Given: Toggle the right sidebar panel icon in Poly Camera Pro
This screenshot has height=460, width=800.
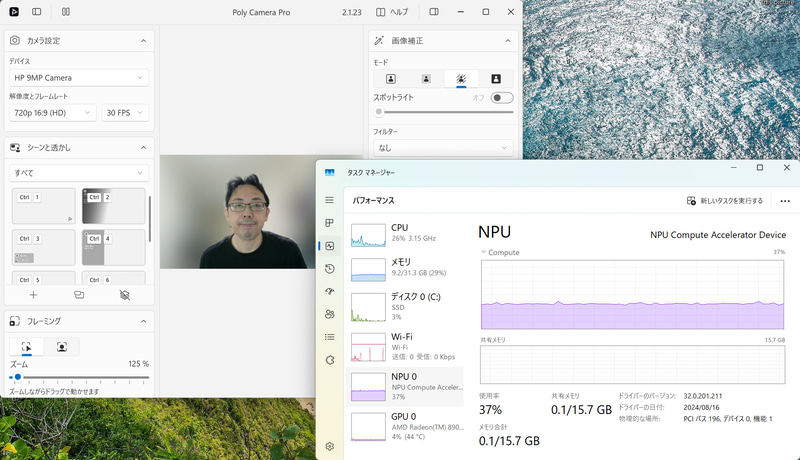Looking at the screenshot, I should [434, 12].
